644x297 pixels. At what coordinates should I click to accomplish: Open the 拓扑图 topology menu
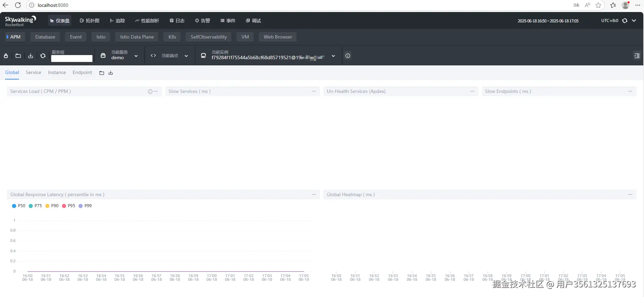coord(90,21)
